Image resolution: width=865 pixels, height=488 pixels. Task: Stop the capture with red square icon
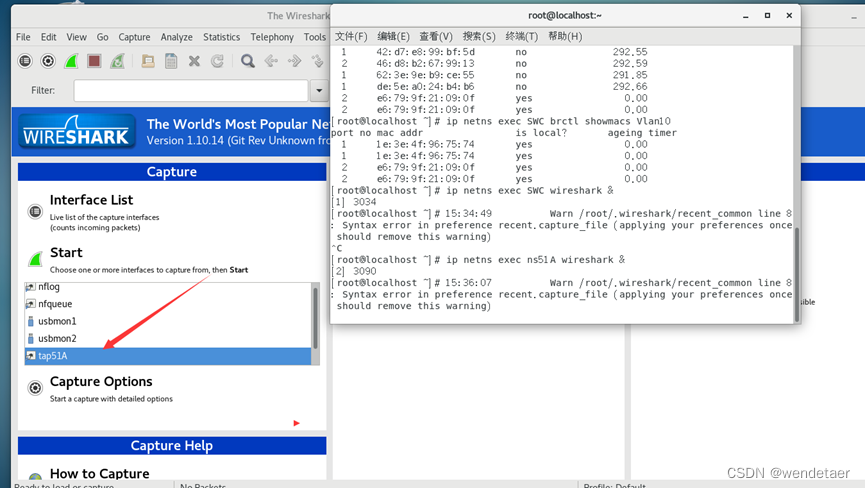coord(94,61)
